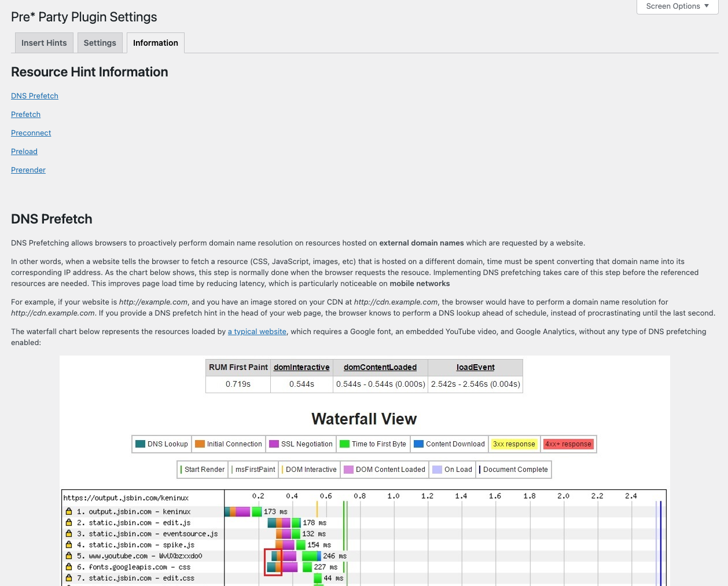Click the lock icon for fonts.googleapis.com css
728x586 pixels.
pyautogui.click(x=69, y=567)
